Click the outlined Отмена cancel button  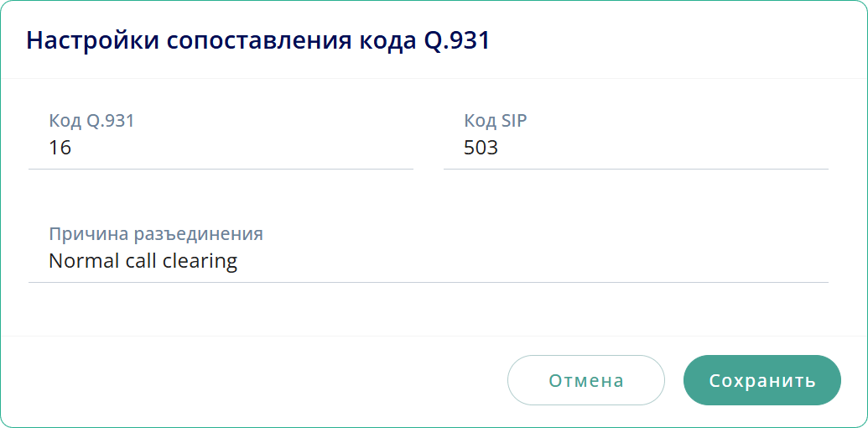click(x=585, y=380)
